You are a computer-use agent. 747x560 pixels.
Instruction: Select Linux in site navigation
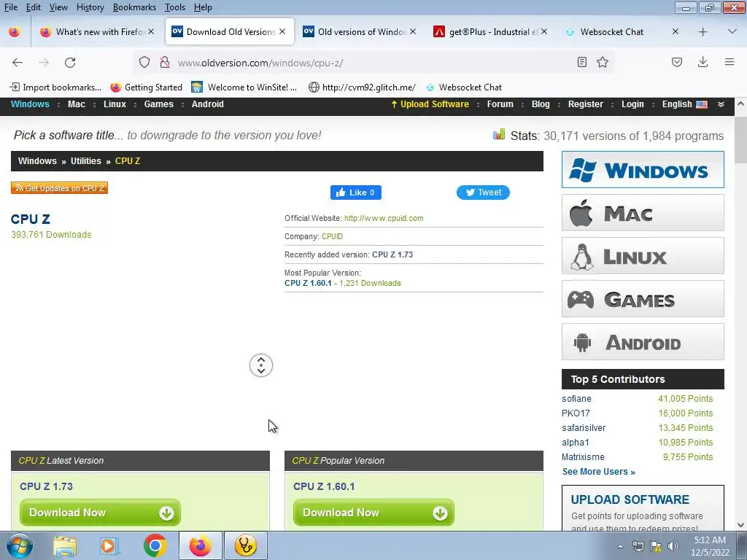(115, 104)
